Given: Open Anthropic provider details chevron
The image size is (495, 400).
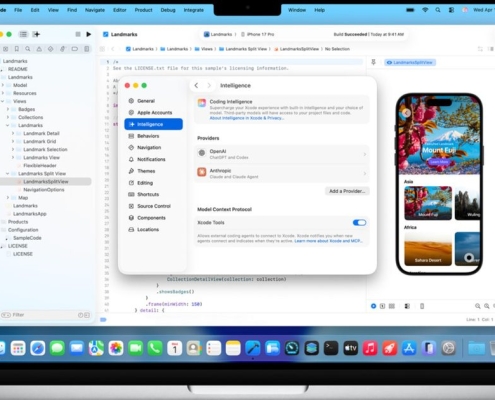Looking at the screenshot, I should (x=365, y=173).
